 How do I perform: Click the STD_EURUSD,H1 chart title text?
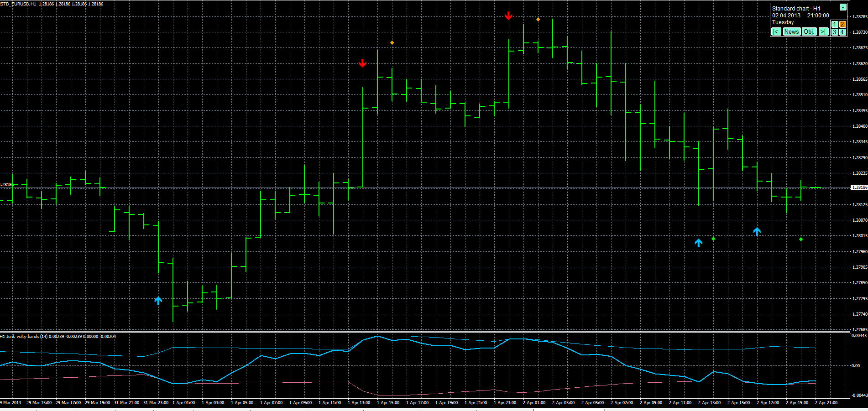pyautogui.click(x=18, y=4)
